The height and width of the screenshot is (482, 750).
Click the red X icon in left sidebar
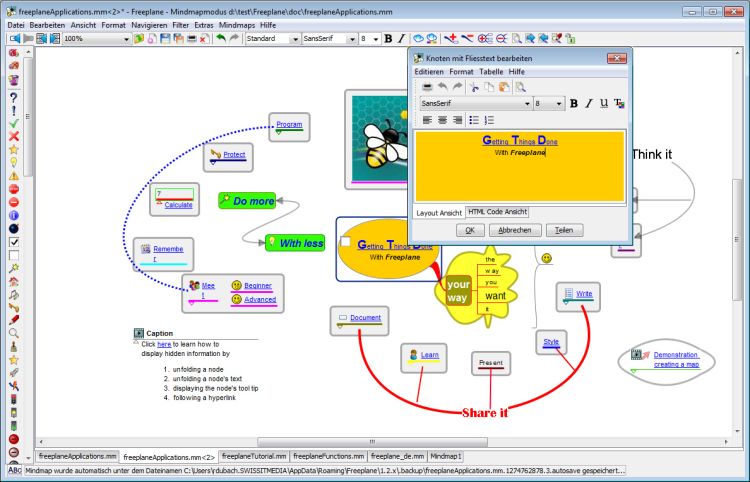[x=14, y=136]
